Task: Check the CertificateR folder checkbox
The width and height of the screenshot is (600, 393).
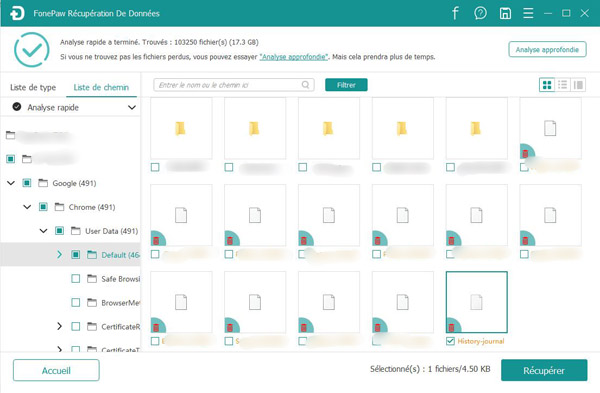Action: (76, 326)
